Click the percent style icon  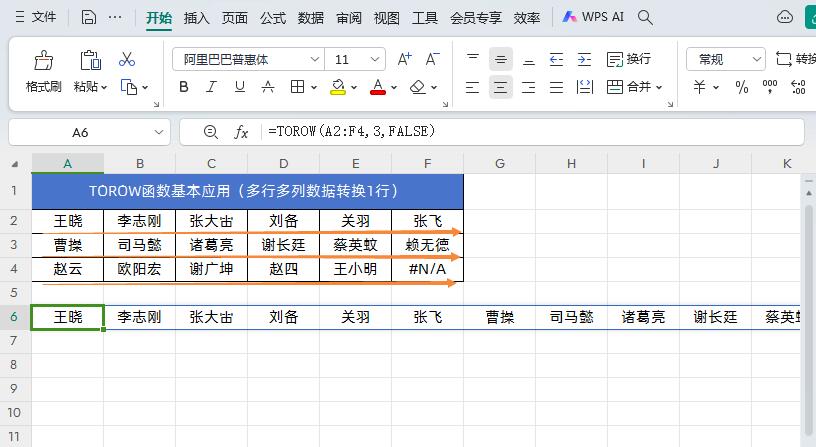pyautogui.click(x=741, y=87)
